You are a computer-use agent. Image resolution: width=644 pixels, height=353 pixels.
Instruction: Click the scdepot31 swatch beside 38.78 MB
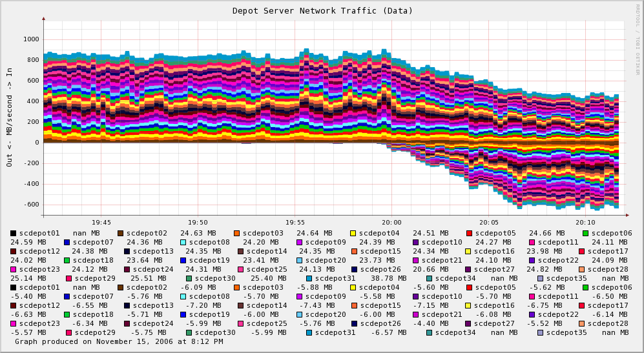tap(309, 278)
